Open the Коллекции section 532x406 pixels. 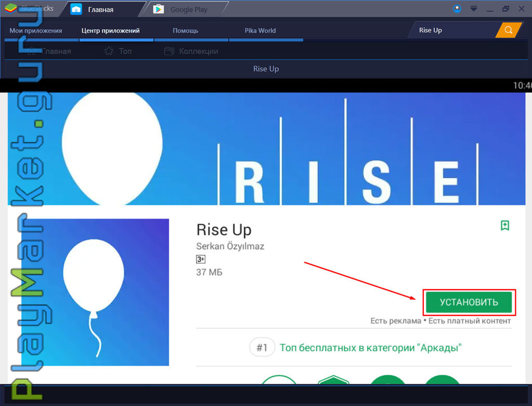click(191, 51)
